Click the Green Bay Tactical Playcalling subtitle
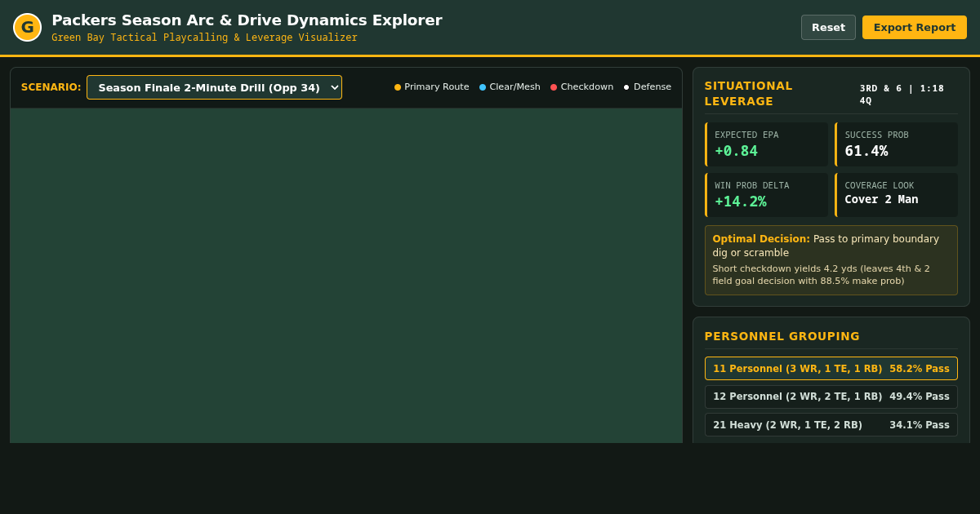The image size is (980, 514). click(204, 38)
